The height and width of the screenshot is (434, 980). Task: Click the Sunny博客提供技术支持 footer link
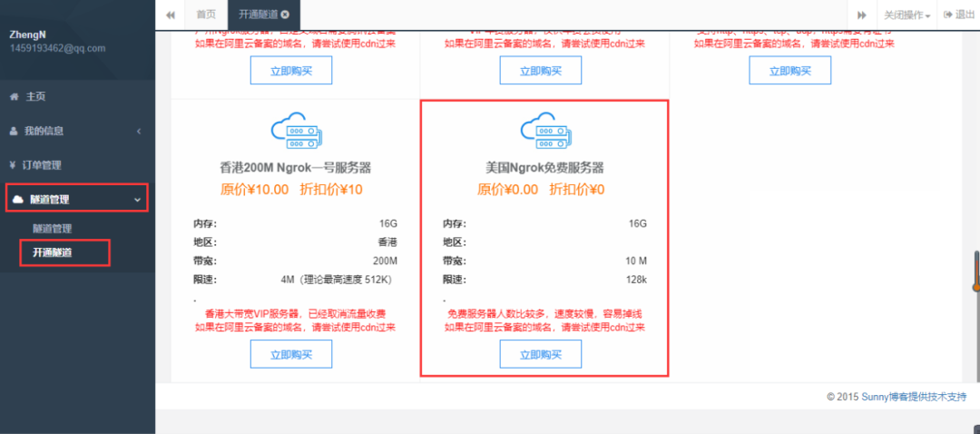pyautogui.click(x=914, y=397)
